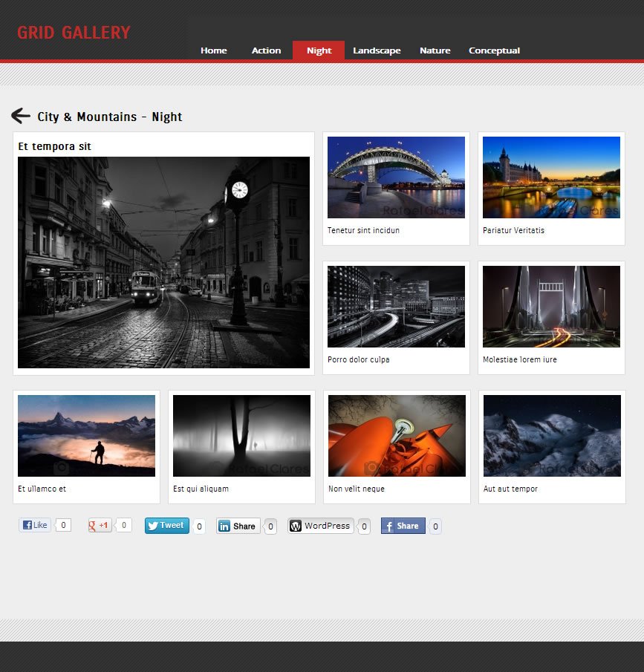Click the GRID GALLERY site logo

pyautogui.click(x=74, y=33)
